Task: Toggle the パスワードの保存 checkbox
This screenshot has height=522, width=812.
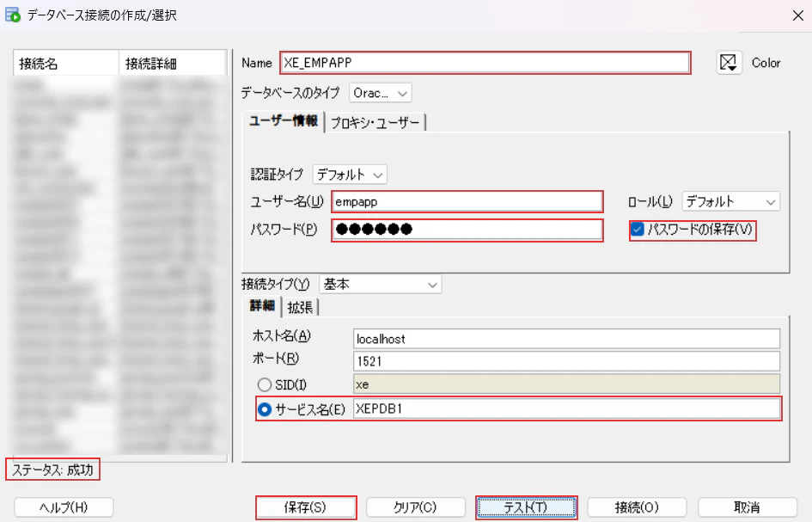Action: coord(637,229)
